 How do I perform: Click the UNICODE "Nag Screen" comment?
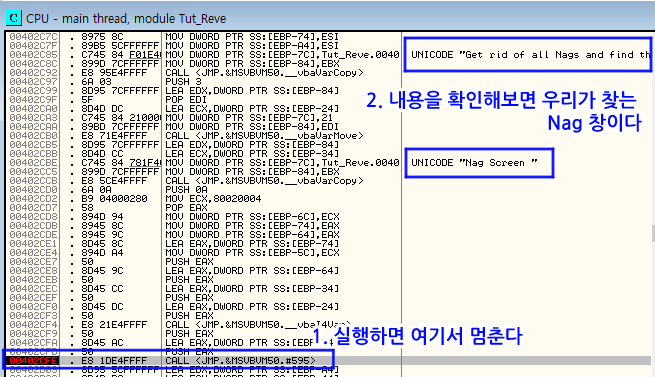pos(474,163)
